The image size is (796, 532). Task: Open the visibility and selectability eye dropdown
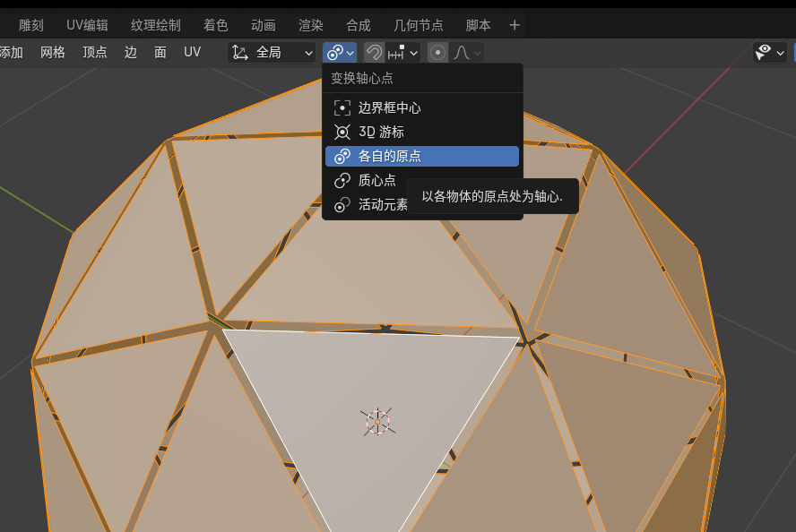(770, 53)
